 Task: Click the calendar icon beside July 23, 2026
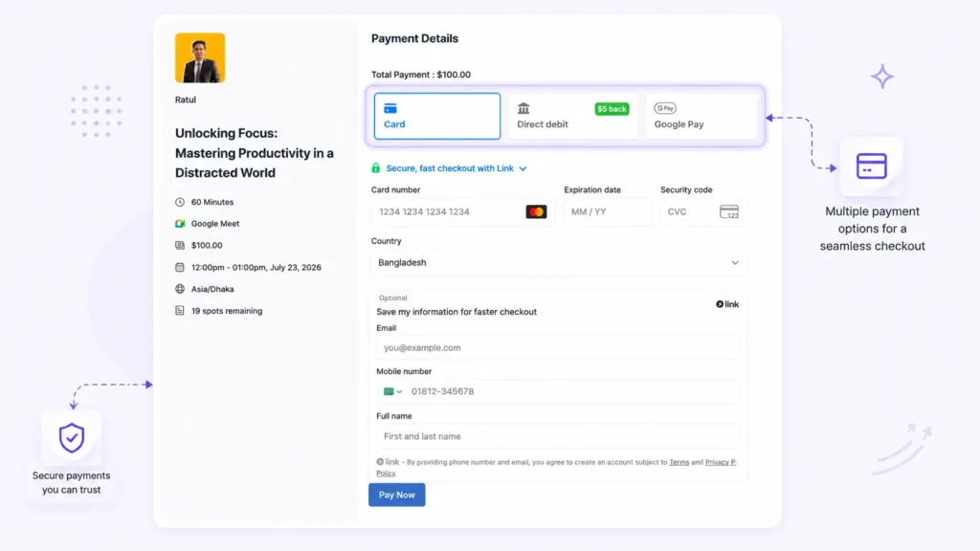[x=180, y=268]
